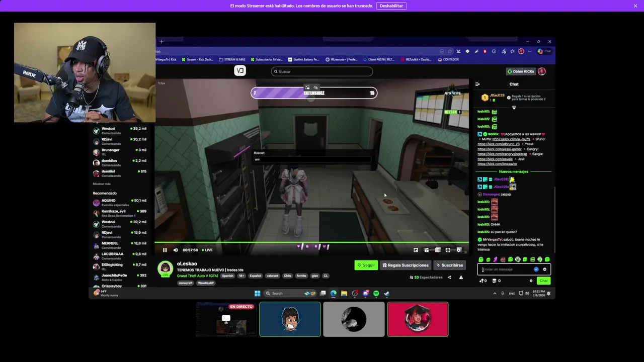
Task: Open kick.com/el-muffa link in chat
Action: (x=511, y=139)
